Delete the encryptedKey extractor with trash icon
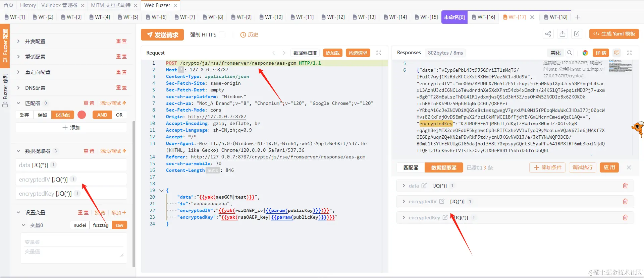Viewport: 644px width, 278px height. [625, 217]
